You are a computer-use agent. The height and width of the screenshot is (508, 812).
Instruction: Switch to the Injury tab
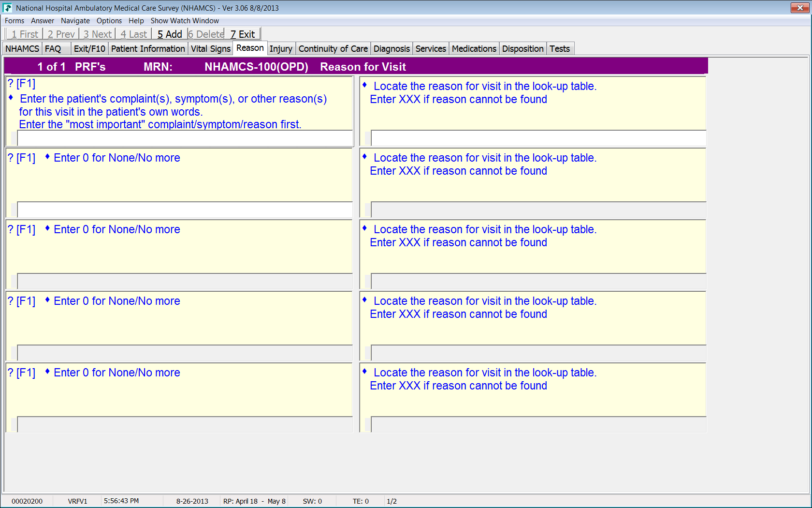pos(281,49)
